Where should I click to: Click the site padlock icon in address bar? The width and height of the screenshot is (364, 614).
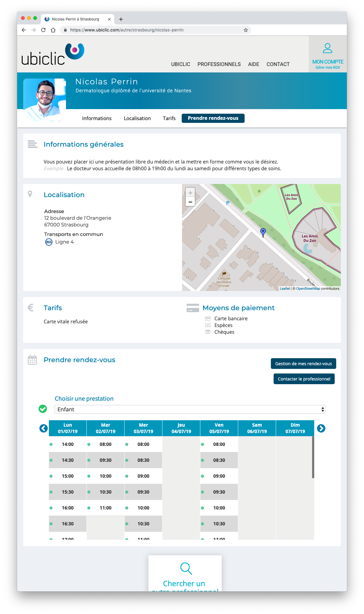pyautogui.click(x=65, y=30)
